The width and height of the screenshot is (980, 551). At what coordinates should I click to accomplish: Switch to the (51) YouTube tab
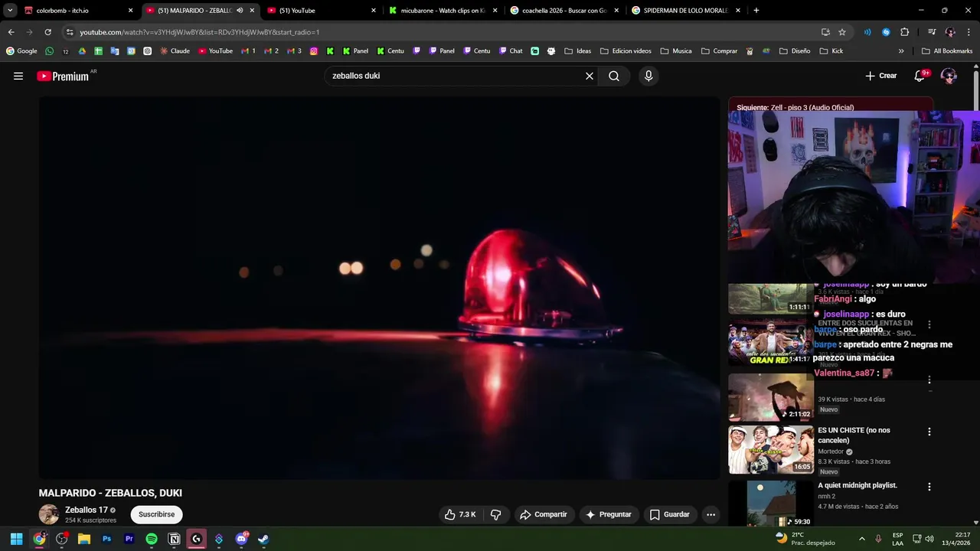pos(322,11)
